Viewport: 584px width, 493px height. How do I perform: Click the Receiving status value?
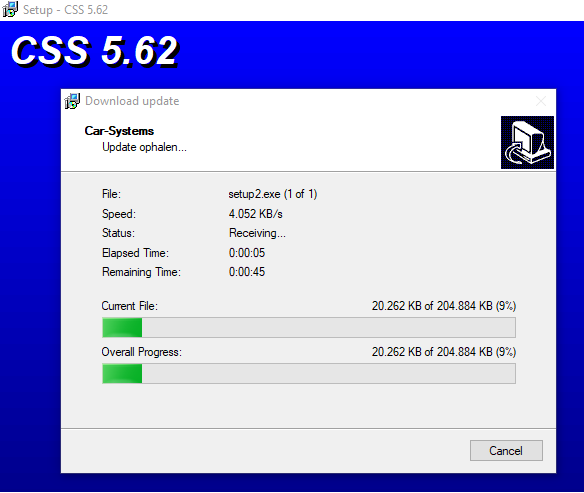(257, 233)
